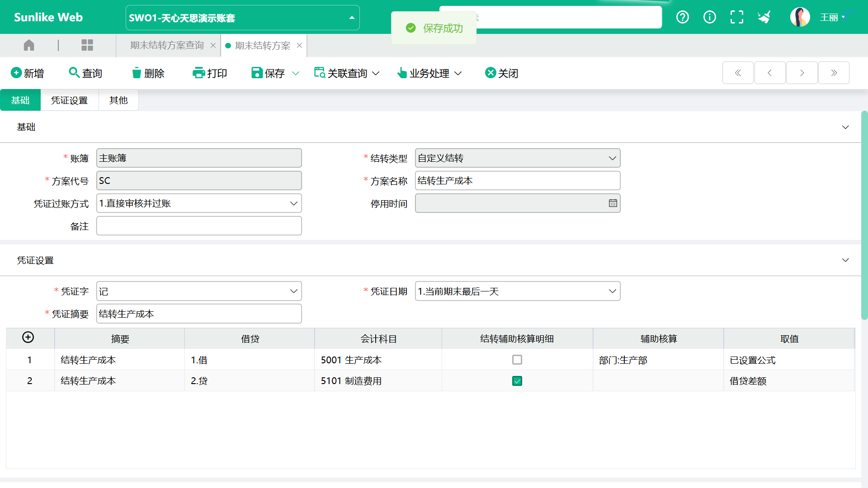Click the 备注 input field
This screenshot has width=868, height=488.
tap(199, 226)
